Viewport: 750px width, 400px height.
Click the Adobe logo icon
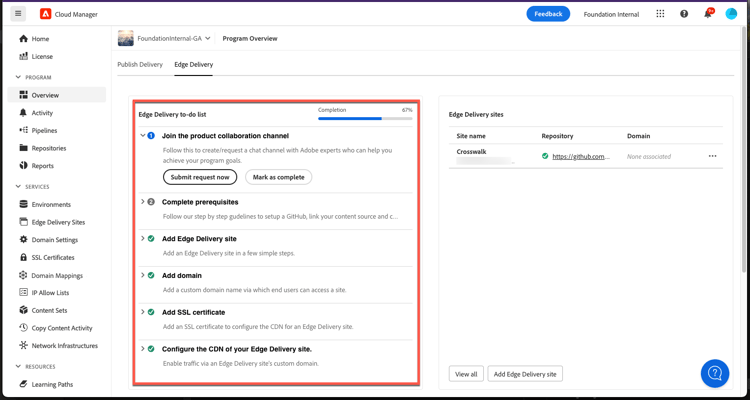(45, 14)
